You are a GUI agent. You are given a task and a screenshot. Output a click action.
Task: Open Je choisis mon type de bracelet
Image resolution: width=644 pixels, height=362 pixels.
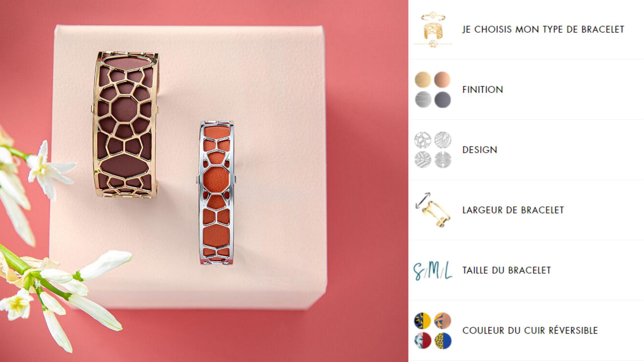point(543,29)
